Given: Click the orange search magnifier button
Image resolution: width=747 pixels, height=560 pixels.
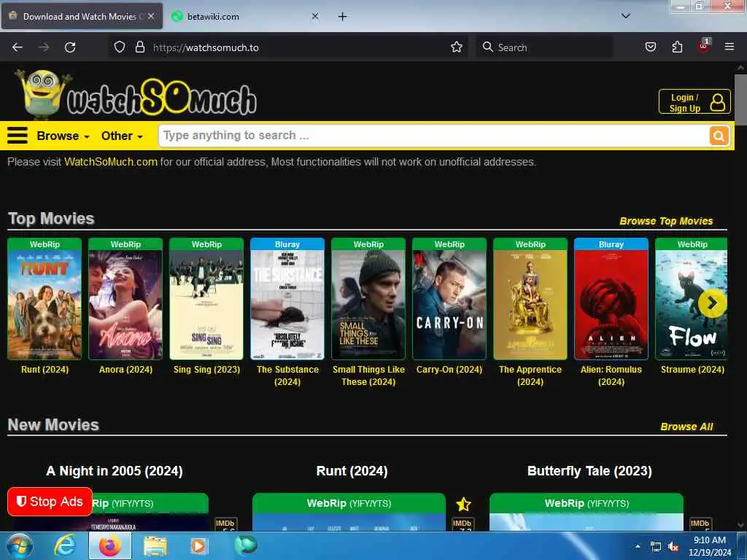Looking at the screenshot, I should pyautogui.click(x=719, y=136).
